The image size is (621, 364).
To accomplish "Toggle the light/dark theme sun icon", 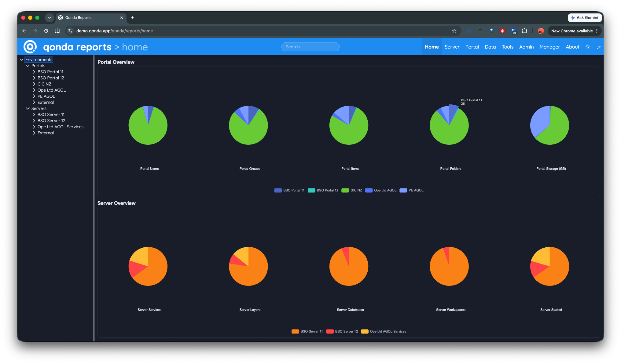I will click(x=588, y=47).
